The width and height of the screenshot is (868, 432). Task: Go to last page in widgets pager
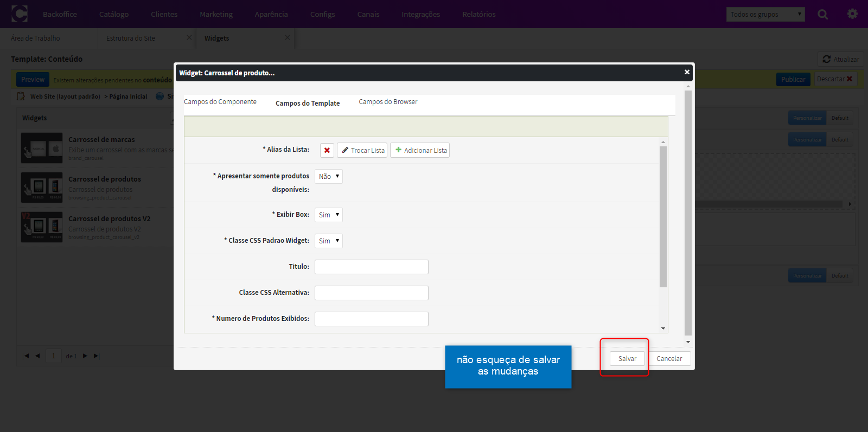pyautogui.click(x=96, y=356)
